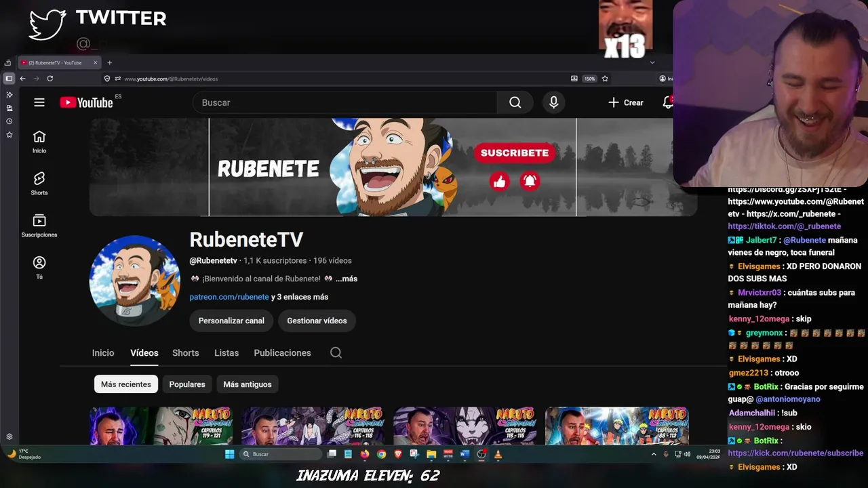
Task: Open the tiktok.com/@_rubenete chat link
Action: pyautogui.click(x=784, y=226)
